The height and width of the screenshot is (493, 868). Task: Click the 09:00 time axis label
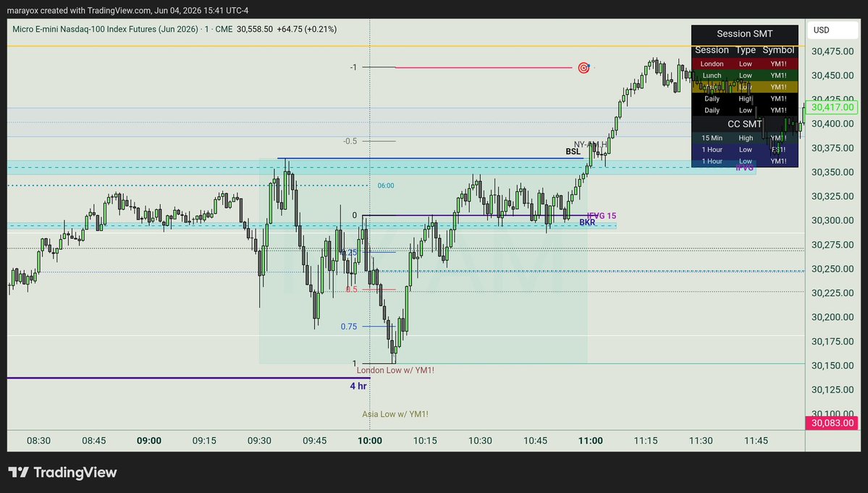[149, 441]
